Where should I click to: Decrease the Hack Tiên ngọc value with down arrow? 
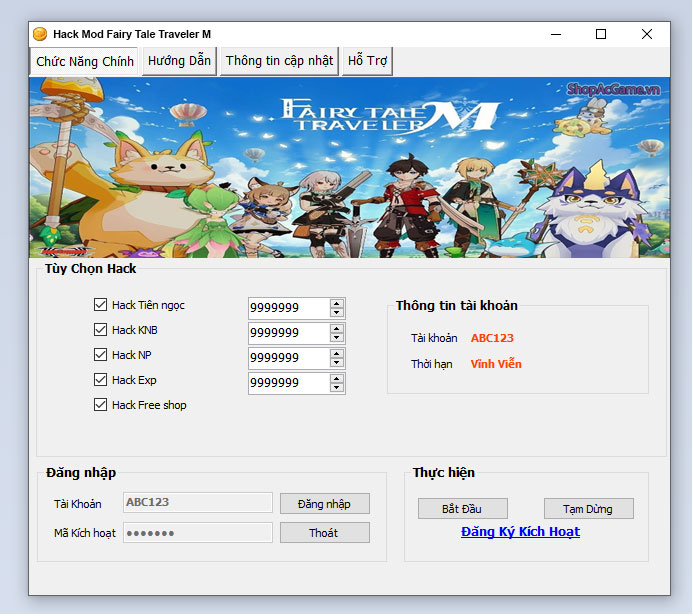click(x=337, y=312)
